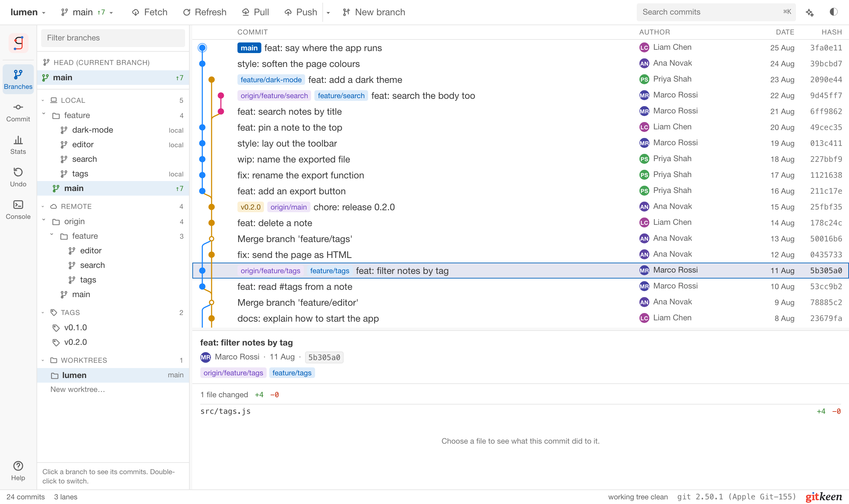This screenshot has height=504, width=849.
Task: Collapse the TAGS section
Action: (43, 312)
